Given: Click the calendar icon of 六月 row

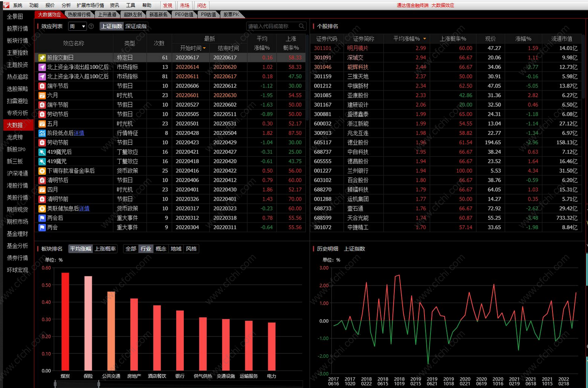Looking at the screenshot, I should pyautogui.click(x=42, y=95).
